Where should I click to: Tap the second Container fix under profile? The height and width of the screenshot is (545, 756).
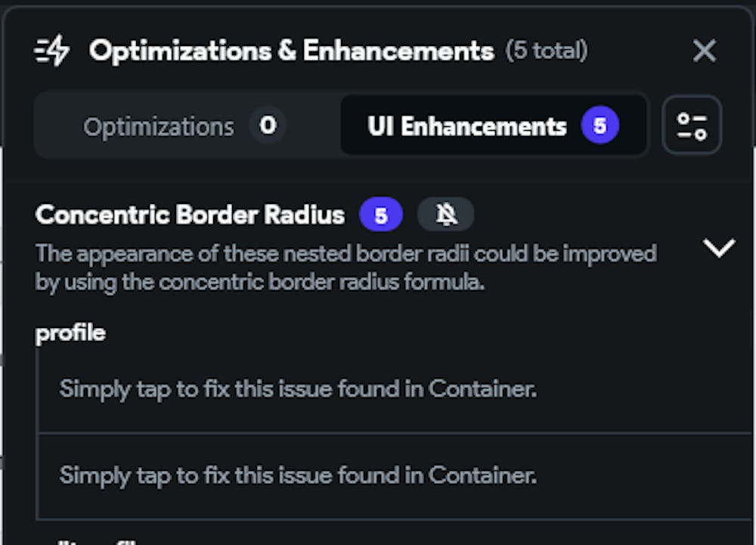point(298,475)
